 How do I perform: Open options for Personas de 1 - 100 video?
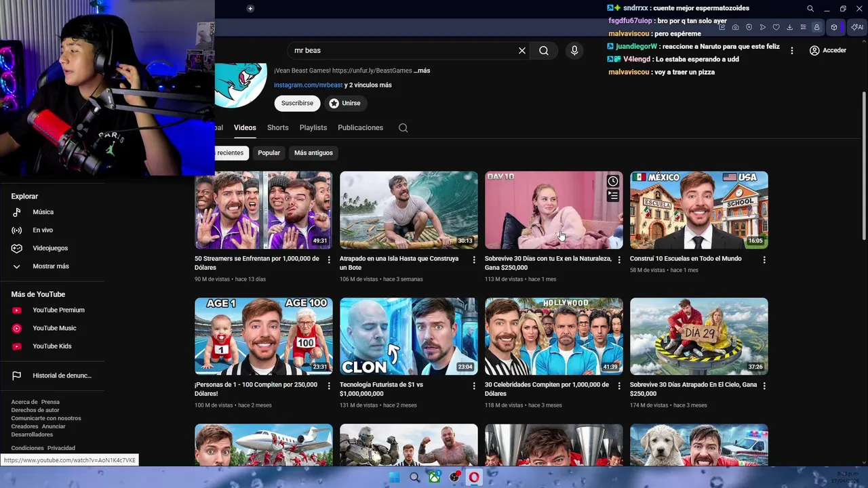pyautogui.click(x=329, y=386)
